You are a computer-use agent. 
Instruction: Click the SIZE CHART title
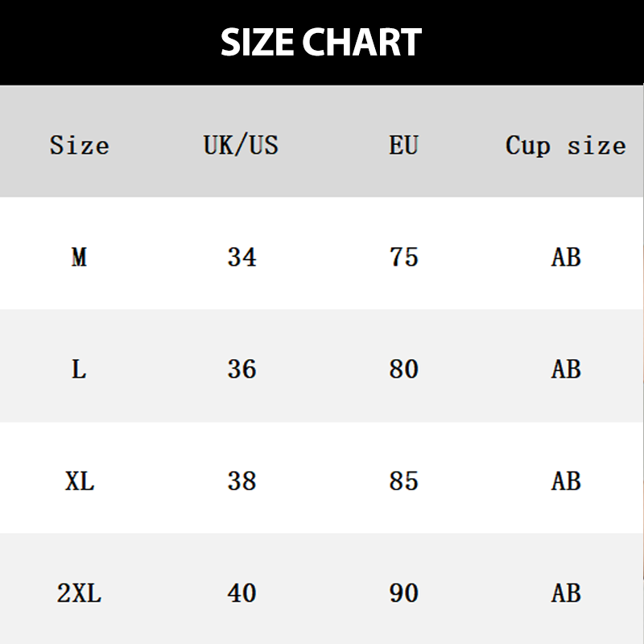click(321, 42)
